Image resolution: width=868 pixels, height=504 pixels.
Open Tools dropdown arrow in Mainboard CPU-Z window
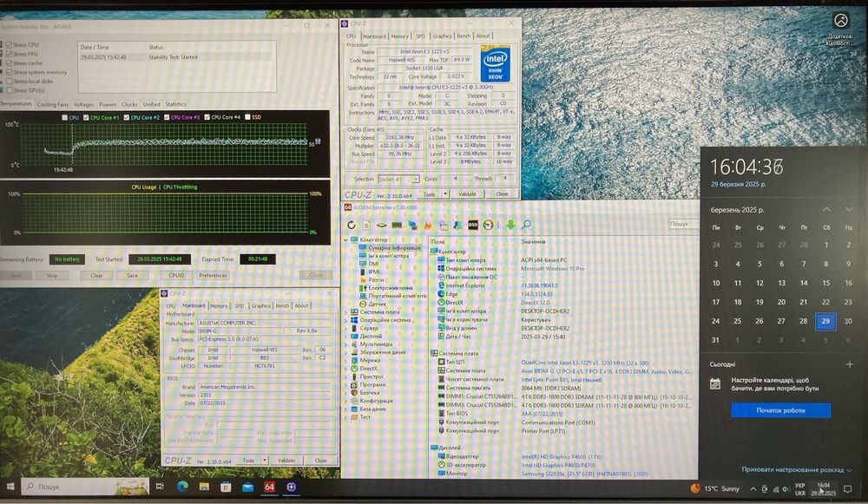tap(265, 461)
